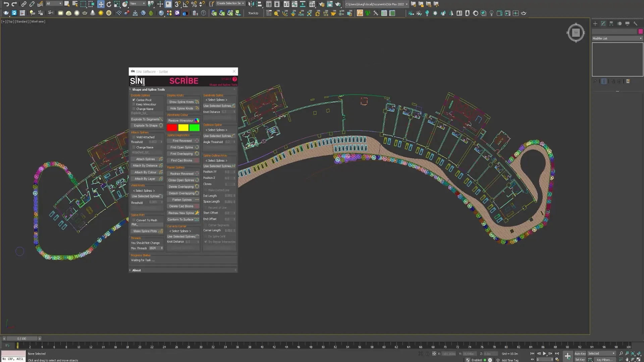Choose the green wireframe colour swatch
Viewport: 644px width, 362px height.
tap(194, 128)
